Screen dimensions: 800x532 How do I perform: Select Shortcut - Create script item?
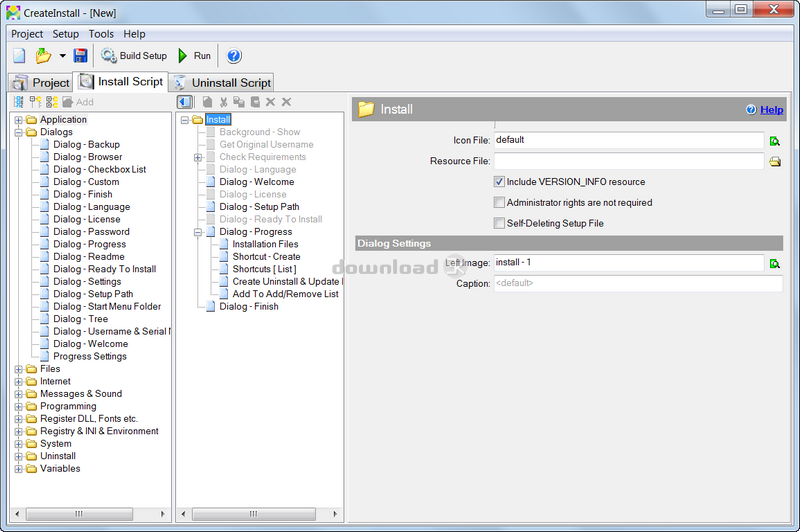(x=266, y=257)
